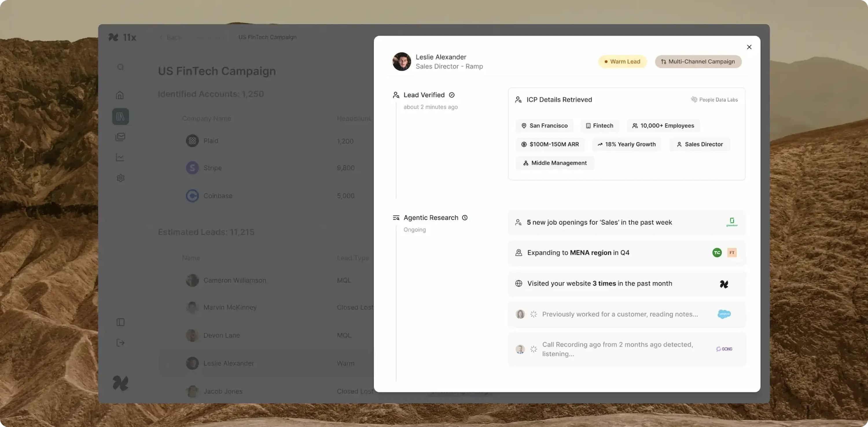This screenshot has height=427, width=868.
Task: Open the home icon in sidebar
Action: [120, 95]
